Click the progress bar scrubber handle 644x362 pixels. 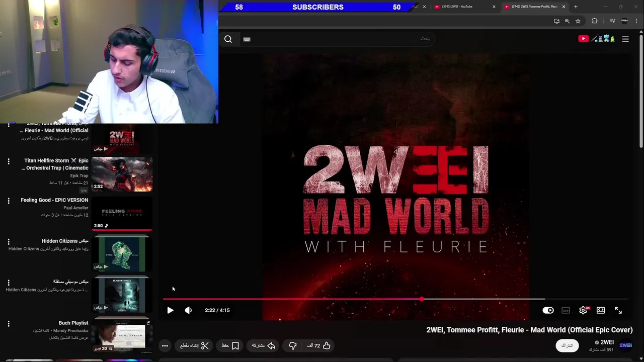pyautogui.click(x=422, y=299)
